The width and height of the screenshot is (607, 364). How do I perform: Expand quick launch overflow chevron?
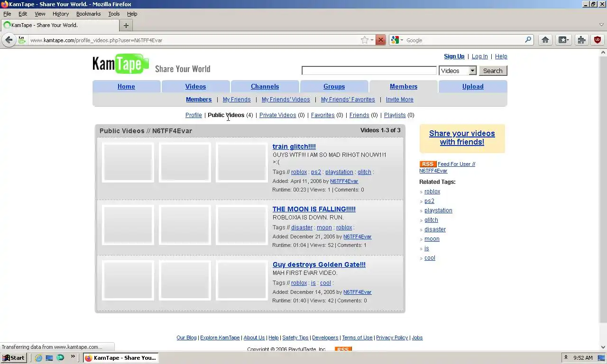coord(73,357)
